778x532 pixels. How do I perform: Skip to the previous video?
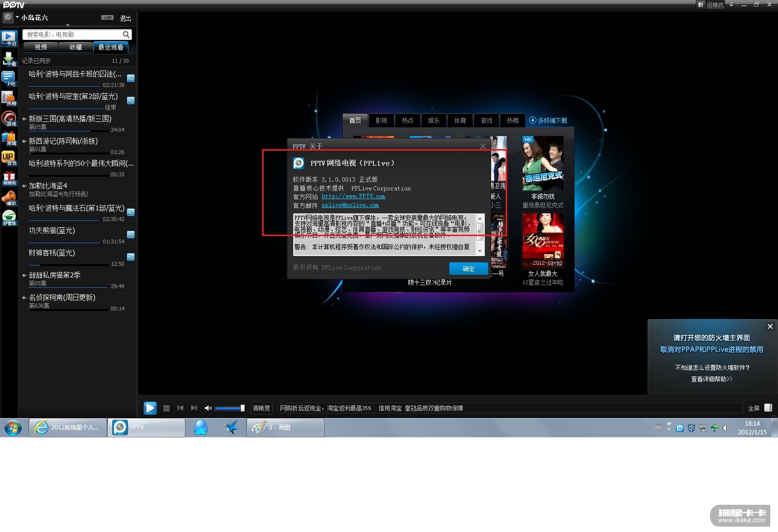[x=180, y=408]
